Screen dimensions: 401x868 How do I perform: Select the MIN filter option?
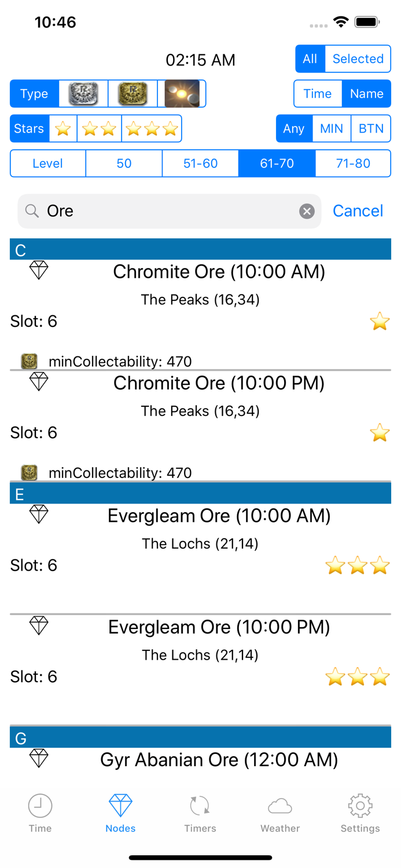coord(331,128)
